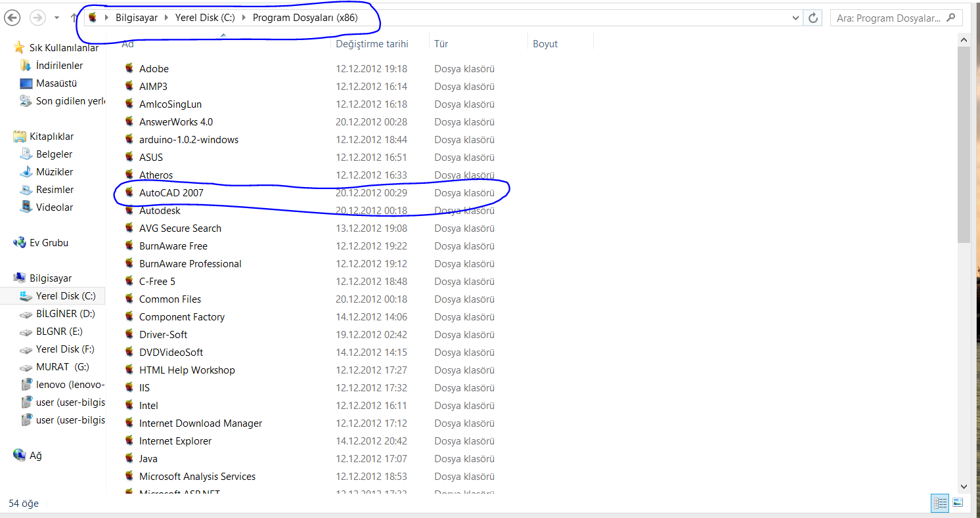Click the Refresh button beside address bar

click(814, 18)
